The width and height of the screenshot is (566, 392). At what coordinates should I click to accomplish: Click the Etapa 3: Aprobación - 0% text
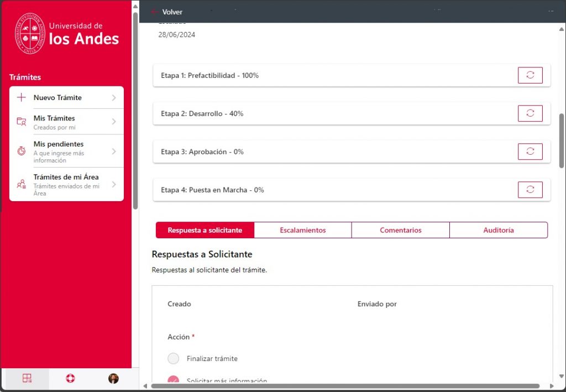(202, 152)
